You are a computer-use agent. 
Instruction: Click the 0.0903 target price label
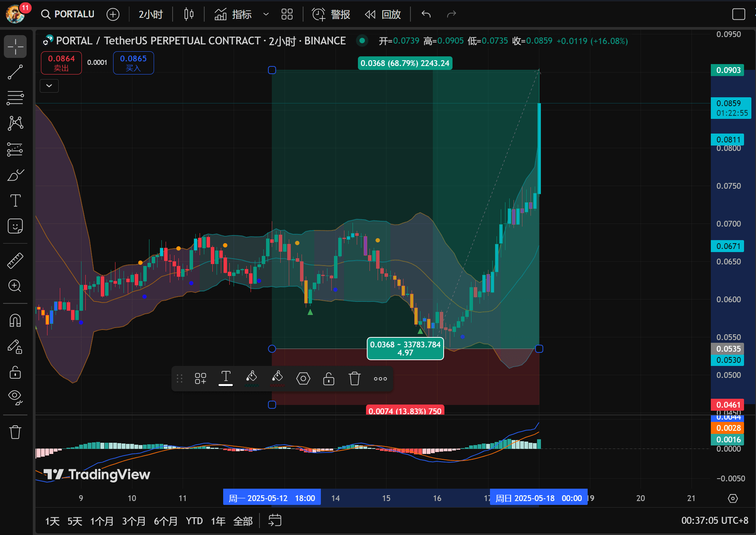pos(727,70)
